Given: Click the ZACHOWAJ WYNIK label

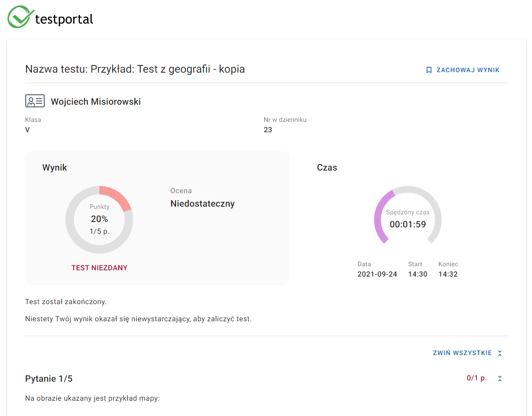Looking at the screenshot, I should pos(468,70).
